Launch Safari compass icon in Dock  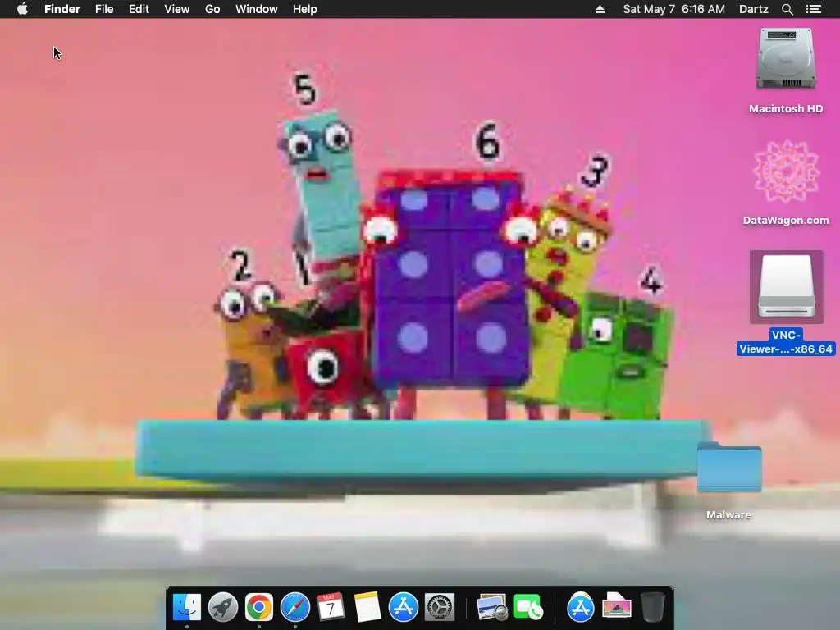295,607
